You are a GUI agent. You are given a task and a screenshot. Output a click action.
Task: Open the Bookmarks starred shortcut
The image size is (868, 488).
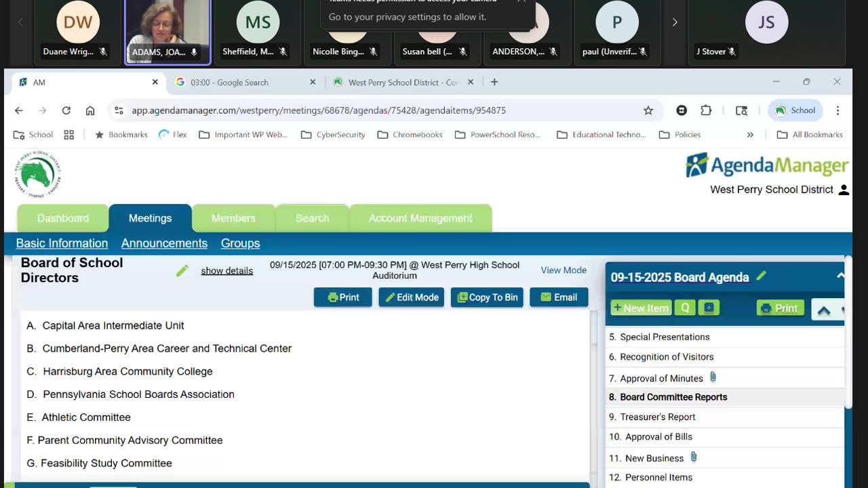coord(121,135)
